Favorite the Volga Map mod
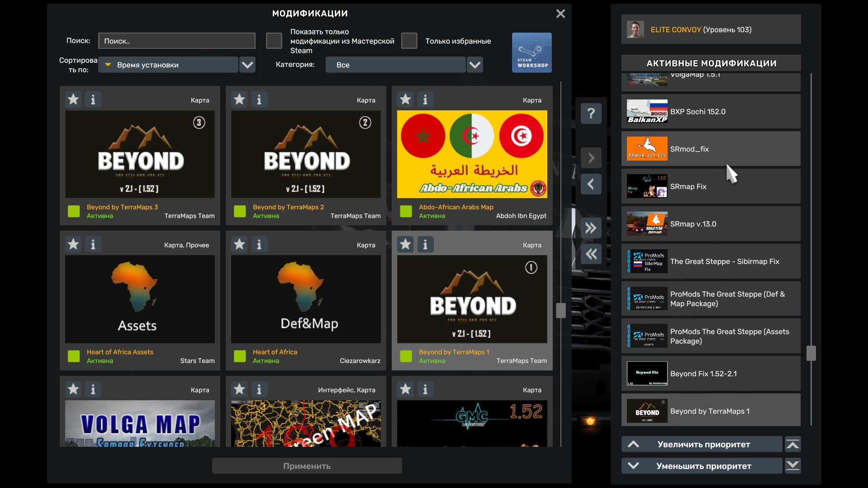868x488 pixels. [x=73, y=389]
